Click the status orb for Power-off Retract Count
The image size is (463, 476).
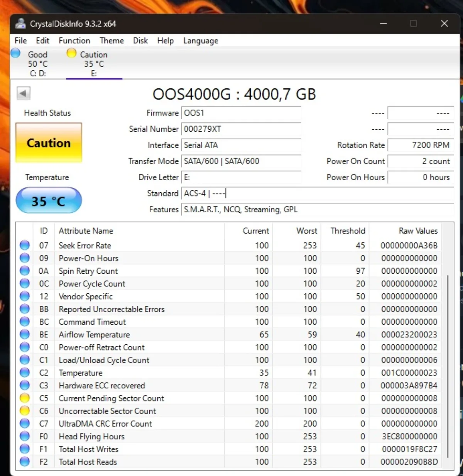click(x=25, y=347)
